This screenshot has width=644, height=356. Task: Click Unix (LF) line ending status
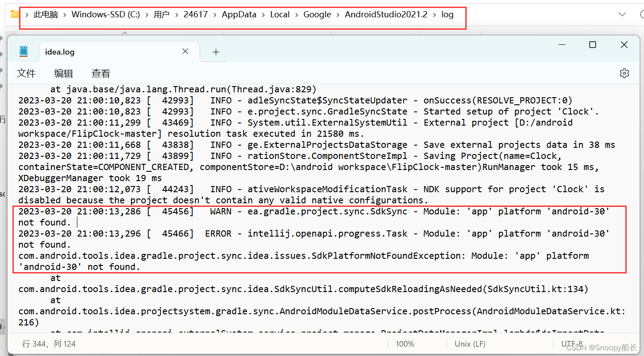coord(470,344)
